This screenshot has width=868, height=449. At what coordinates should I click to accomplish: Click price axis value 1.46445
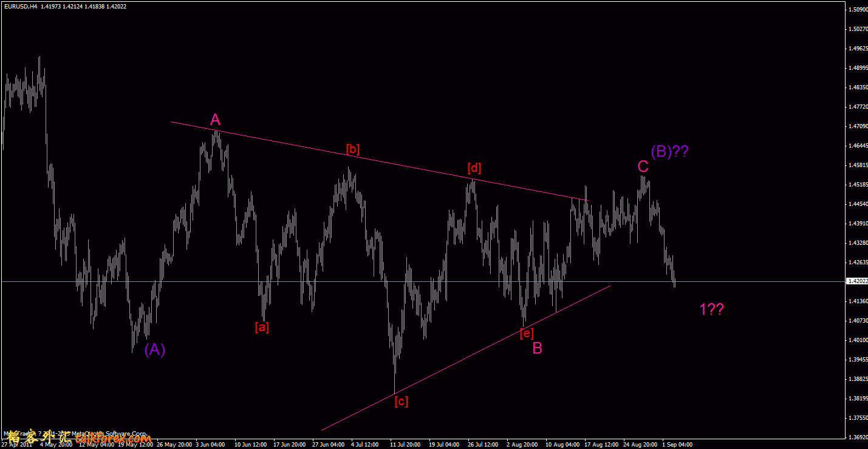point(858,146)
